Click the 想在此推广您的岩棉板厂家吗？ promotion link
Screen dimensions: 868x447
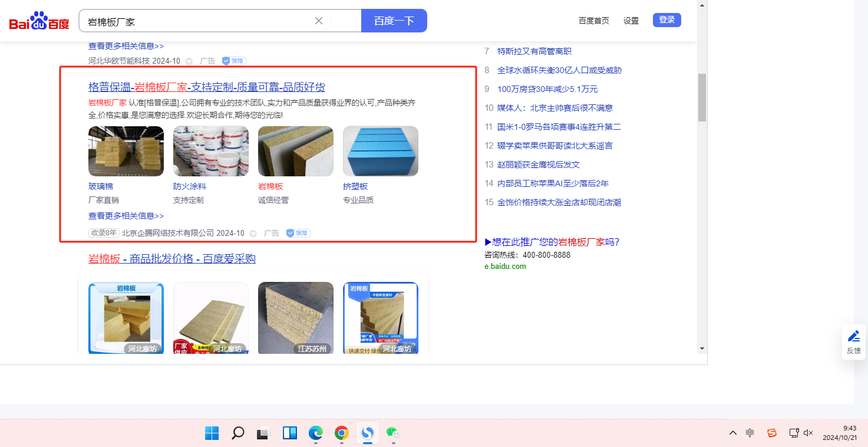point(552,242)
